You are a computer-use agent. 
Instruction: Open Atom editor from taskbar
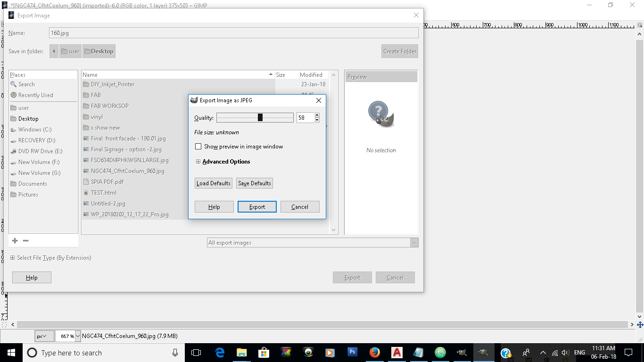tap(440, 353)
